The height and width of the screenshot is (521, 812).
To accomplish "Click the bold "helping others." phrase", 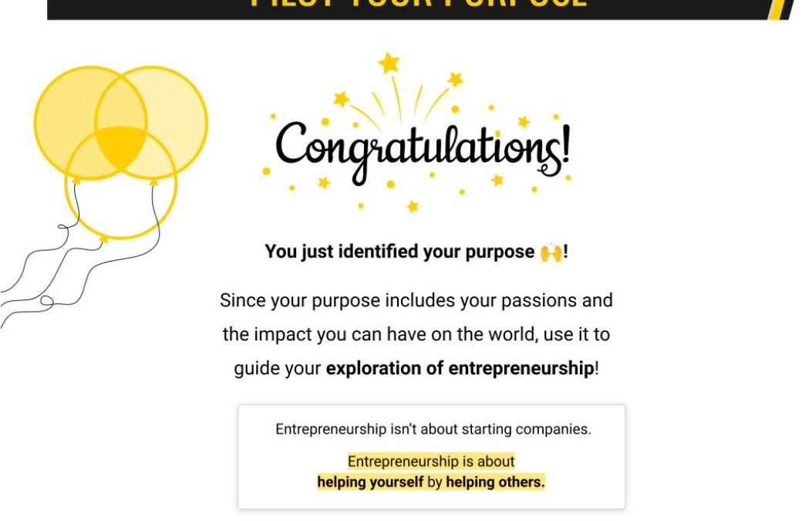I will (495, 482).
